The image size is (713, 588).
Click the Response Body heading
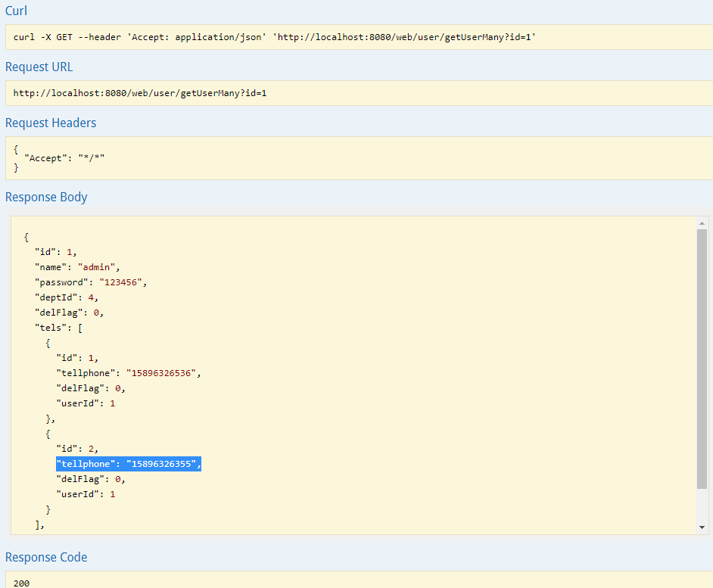click(x=46, y=197)
